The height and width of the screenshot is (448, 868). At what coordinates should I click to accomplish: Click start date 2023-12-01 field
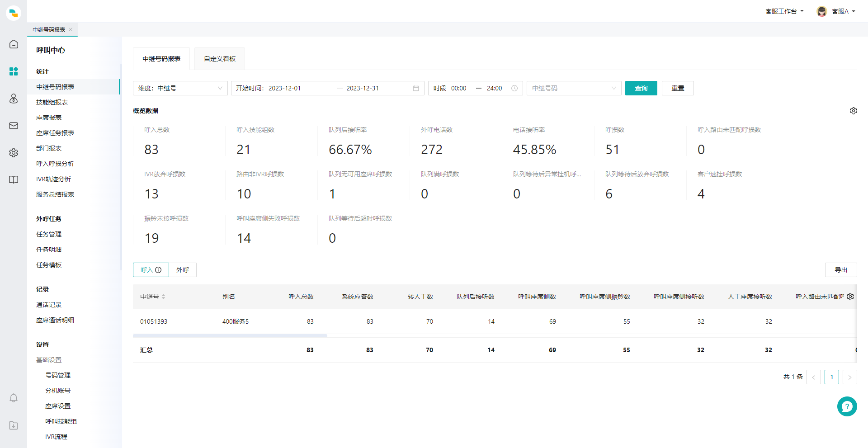[x=284, y=88]
